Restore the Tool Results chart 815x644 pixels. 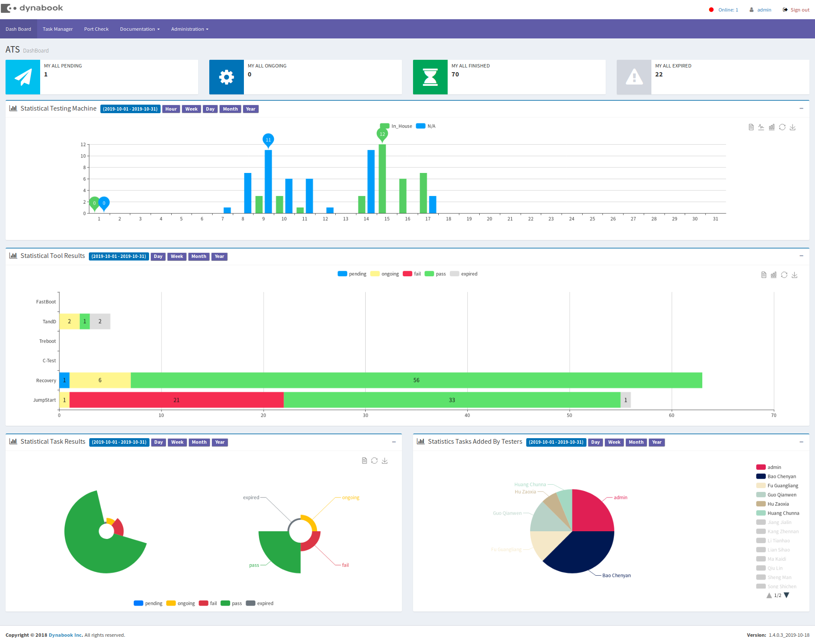point(784,275)
